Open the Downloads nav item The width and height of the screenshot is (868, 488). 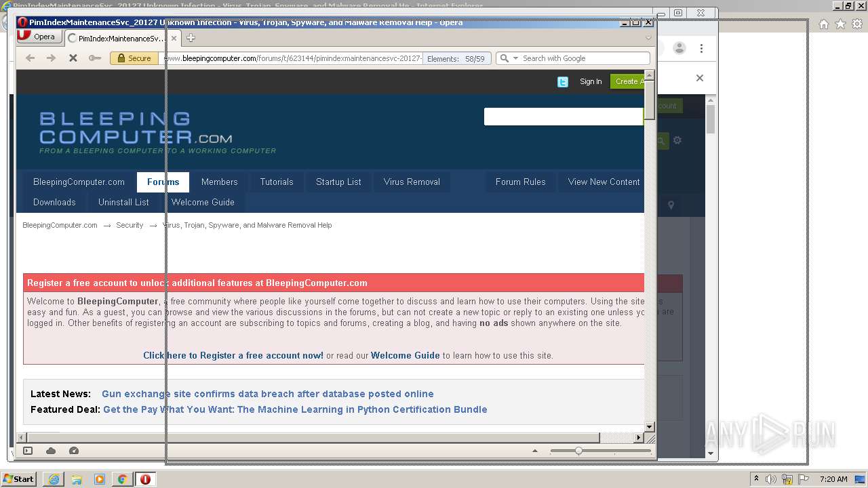(x=54, y=202)
